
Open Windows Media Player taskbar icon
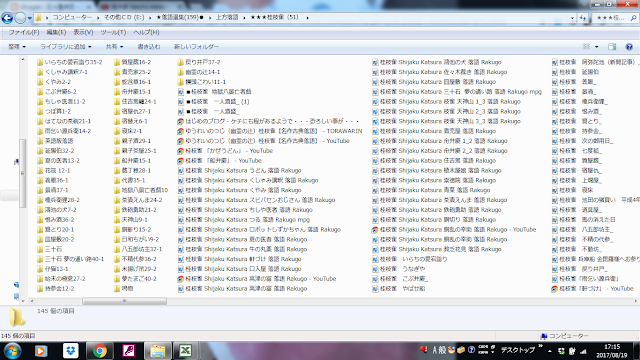(41, 351)
